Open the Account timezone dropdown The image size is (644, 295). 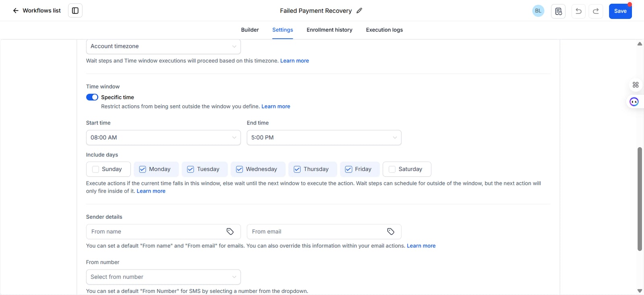pos(163,46)
